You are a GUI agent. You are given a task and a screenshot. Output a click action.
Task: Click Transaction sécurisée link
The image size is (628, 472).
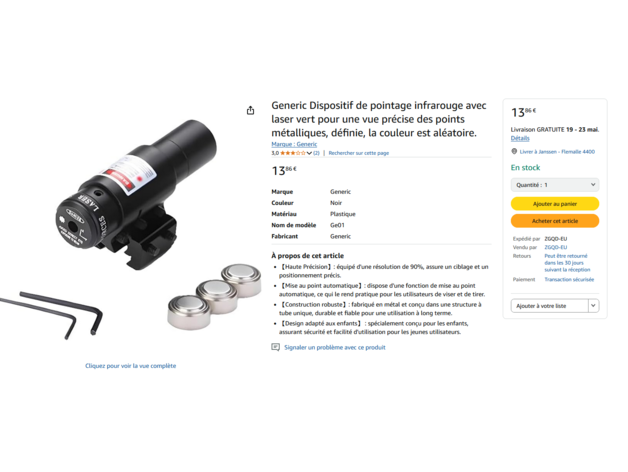[569, 279]
